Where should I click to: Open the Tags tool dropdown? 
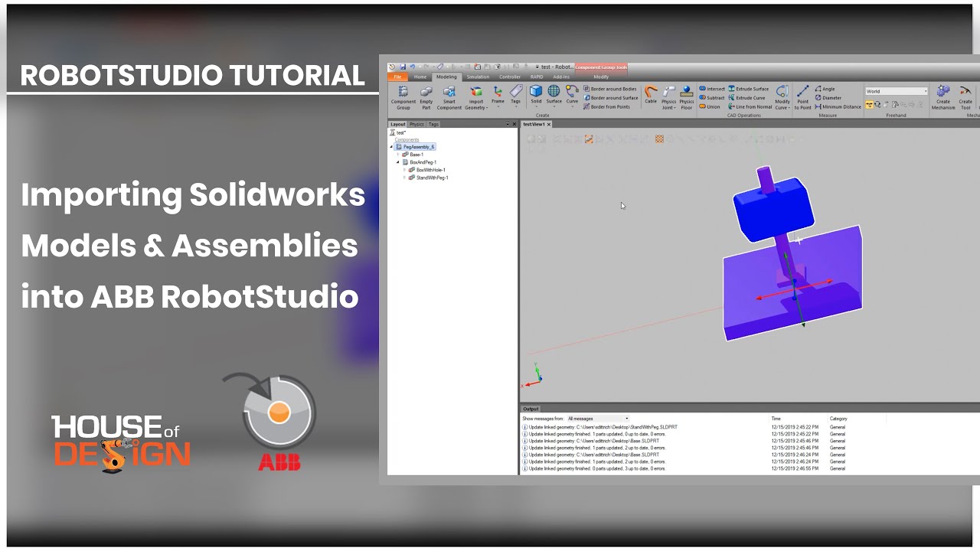pos(516,96)
